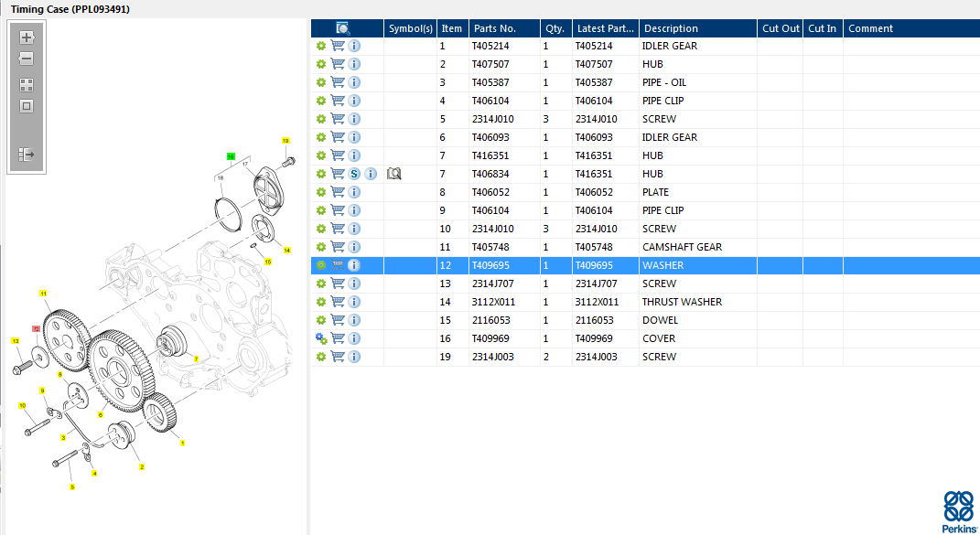Click callout 11 on the diagram
Viewport: 980px width, 535px height.
click(x=43, y=294)
